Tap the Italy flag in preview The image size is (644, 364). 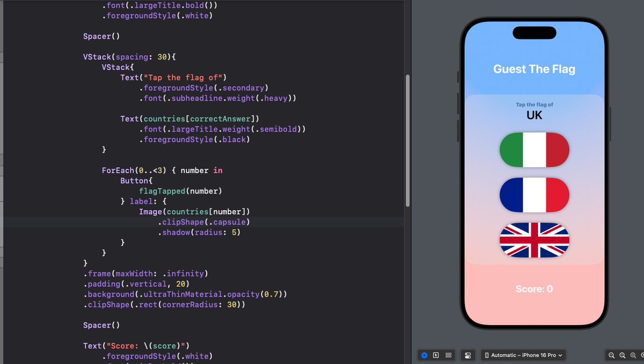pyautogui.click(x=534, y=150)
